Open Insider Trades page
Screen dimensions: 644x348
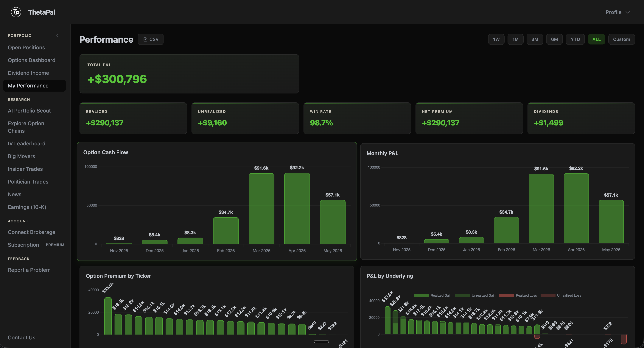tap(25, 169)
